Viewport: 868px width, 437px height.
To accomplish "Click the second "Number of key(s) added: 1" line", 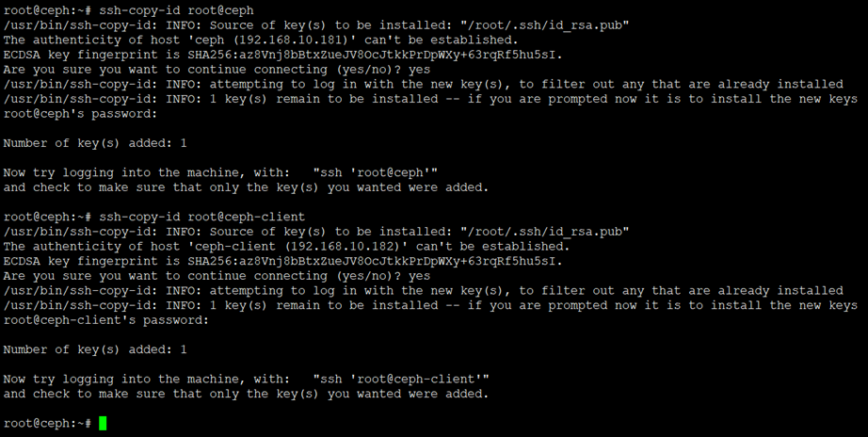I will pos(95,349).
